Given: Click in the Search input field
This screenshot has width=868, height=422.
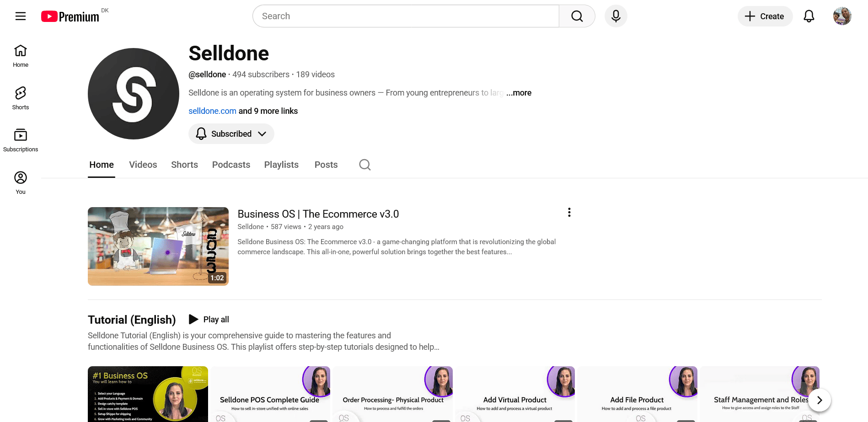Looking at the screenshot, I should pyautogui.click(x=406, y=16).
